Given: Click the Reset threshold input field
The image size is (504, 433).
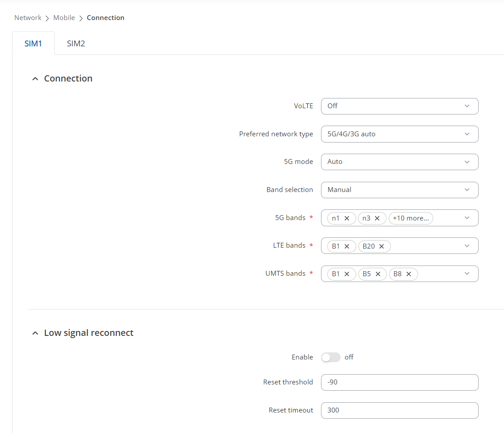Looking at the screenshot, I should pyautogui.click(x=399, y=382).
